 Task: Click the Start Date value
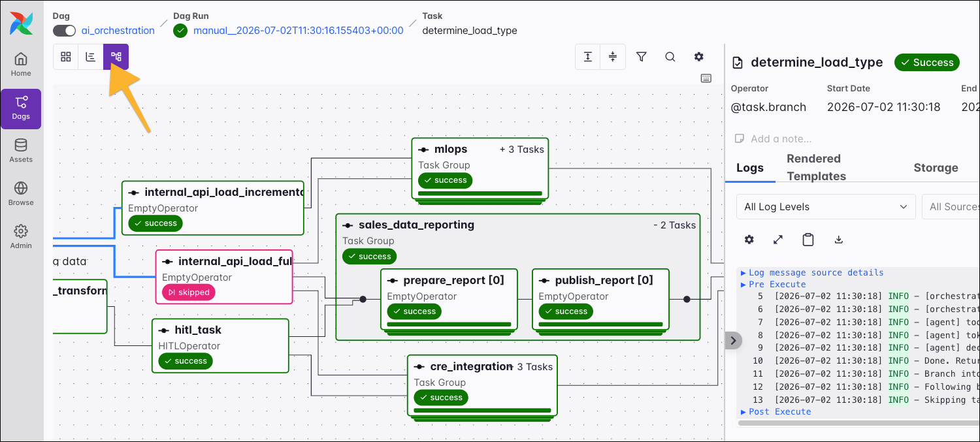pos(884,107)
